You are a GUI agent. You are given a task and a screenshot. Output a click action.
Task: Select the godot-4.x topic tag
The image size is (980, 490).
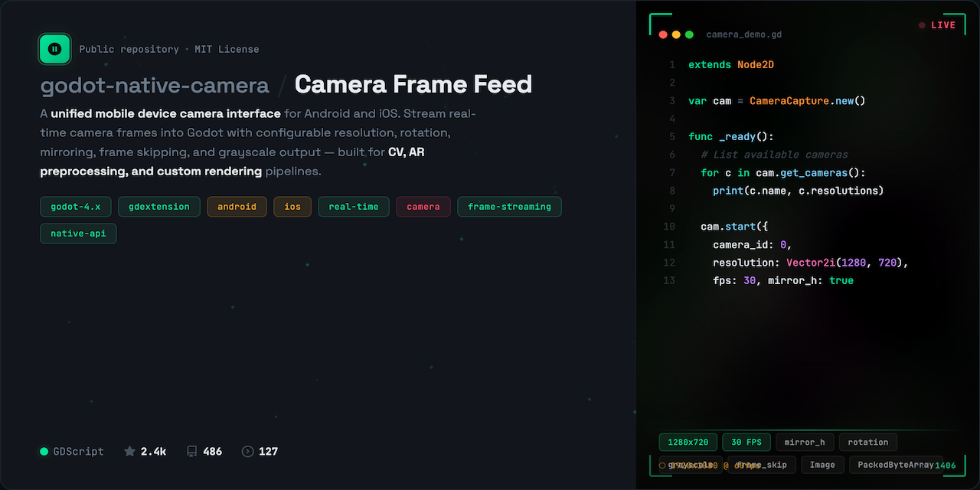pos(76,207)
